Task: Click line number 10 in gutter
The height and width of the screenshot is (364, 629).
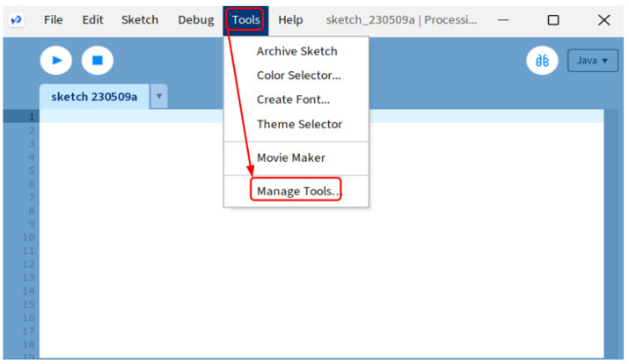Action: [28, 237]
